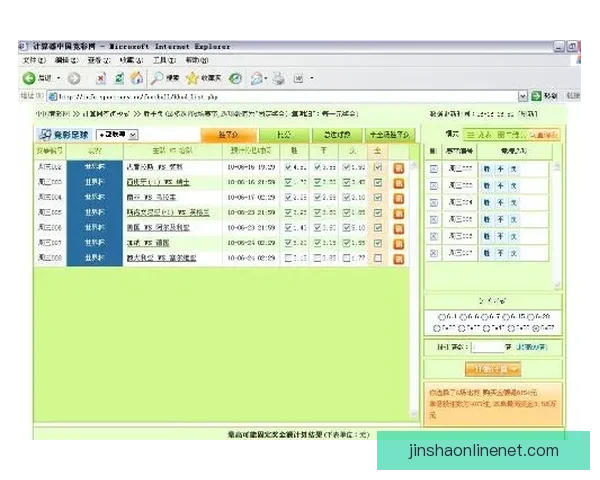Click the Print toolbar icon
600x480 pixels.
click(x=279, y=78)
